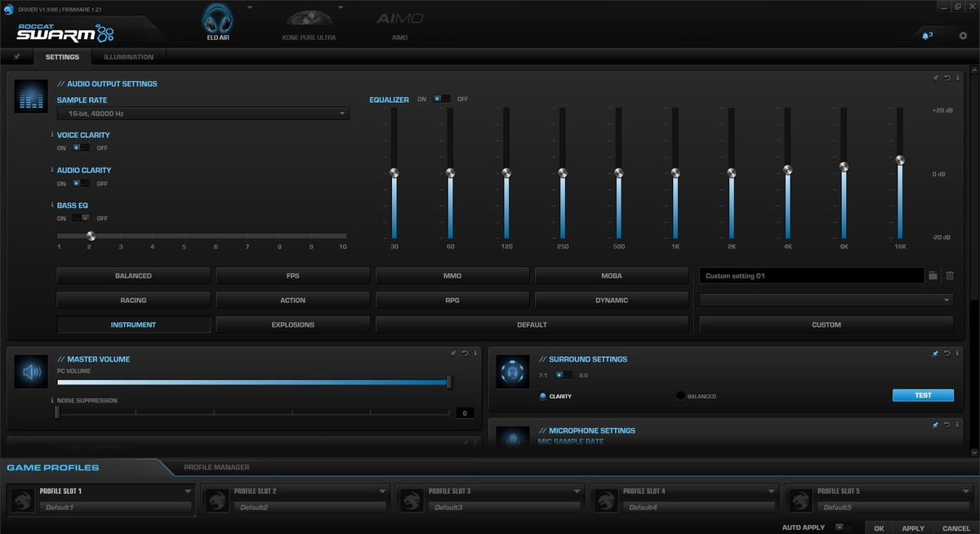Click the Audio Clarity info icon

[x=52, y=170]
